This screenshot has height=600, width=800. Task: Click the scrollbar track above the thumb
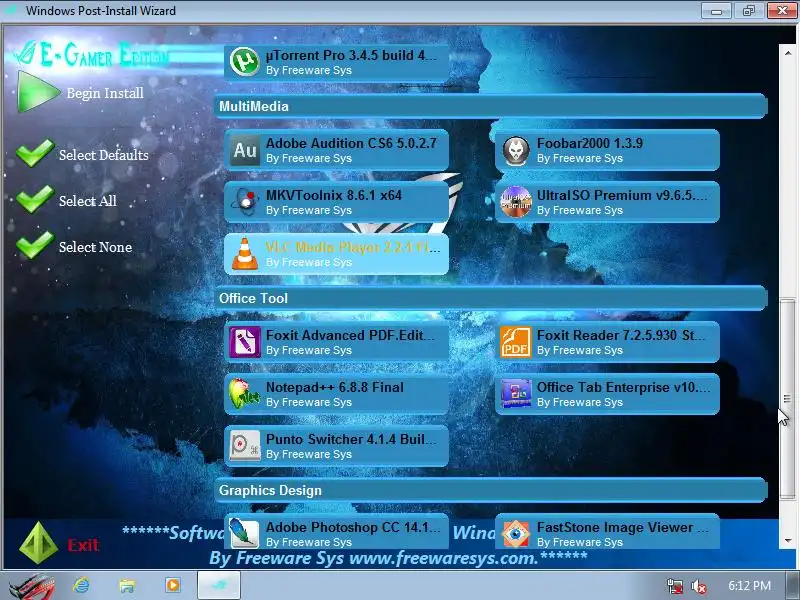tap(787, 179)
